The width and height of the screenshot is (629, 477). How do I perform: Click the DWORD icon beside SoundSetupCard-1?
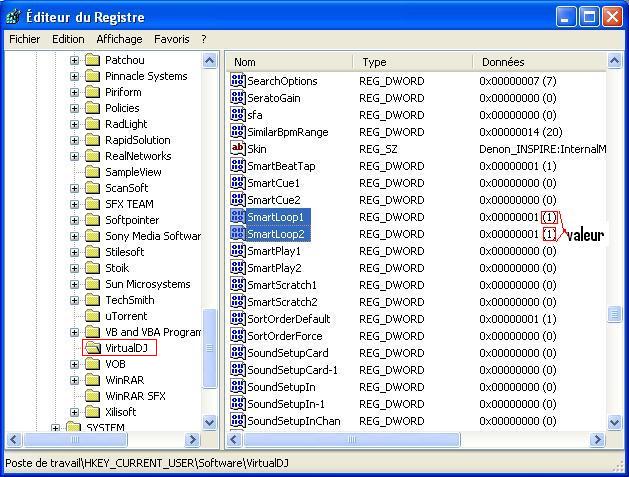pyautogui.click(x=237, y=369)
